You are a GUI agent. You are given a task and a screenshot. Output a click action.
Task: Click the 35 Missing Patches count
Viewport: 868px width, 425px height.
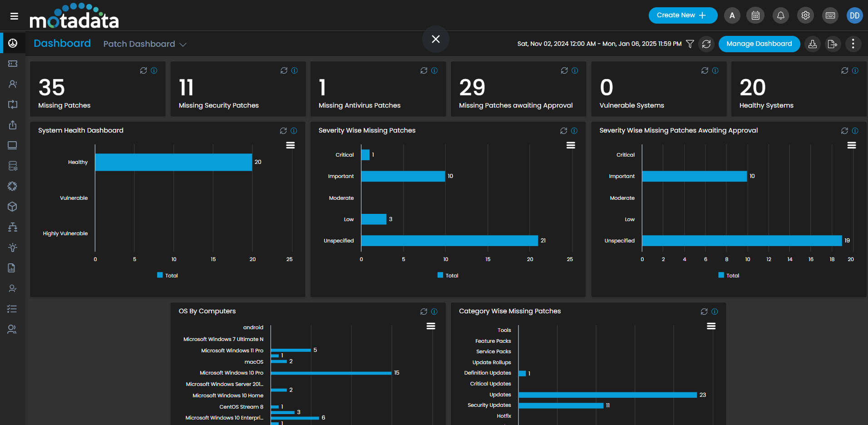52,88
